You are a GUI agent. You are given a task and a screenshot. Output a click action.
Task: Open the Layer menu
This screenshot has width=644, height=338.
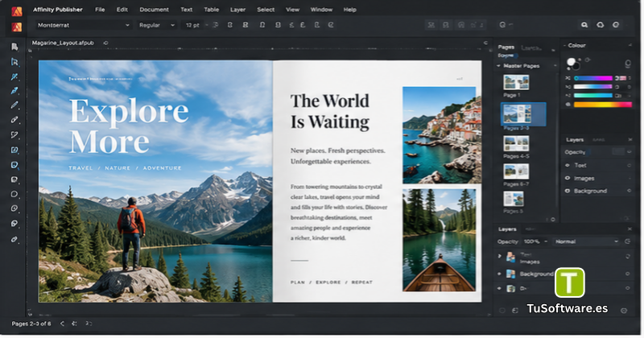pos(237,10)
